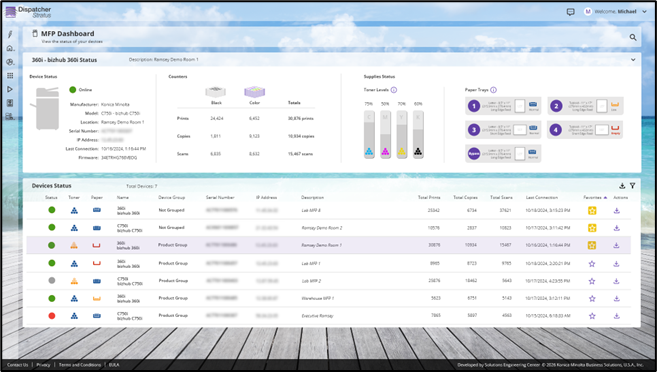Click red empty paper icon in Lab MFP 1 row
Image resolution: width=657 pixels, height=372 pixels.
[96, 263]
